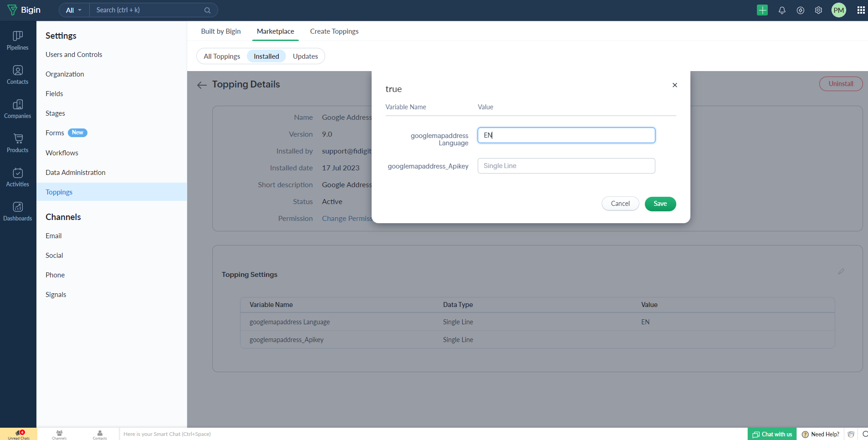
Task: Click the search magnifier icon
Action: pyautogui.click(x=207, y=10)
